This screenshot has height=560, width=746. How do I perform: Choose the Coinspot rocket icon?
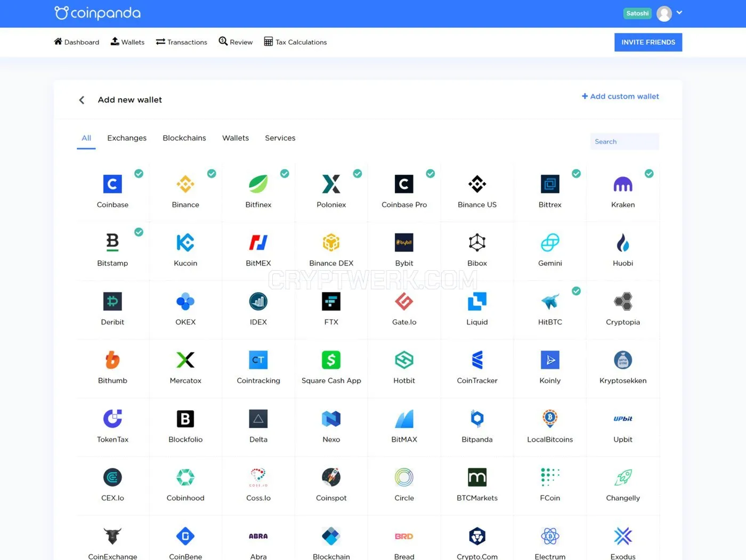pyautogui.click(x=331, y=477)
